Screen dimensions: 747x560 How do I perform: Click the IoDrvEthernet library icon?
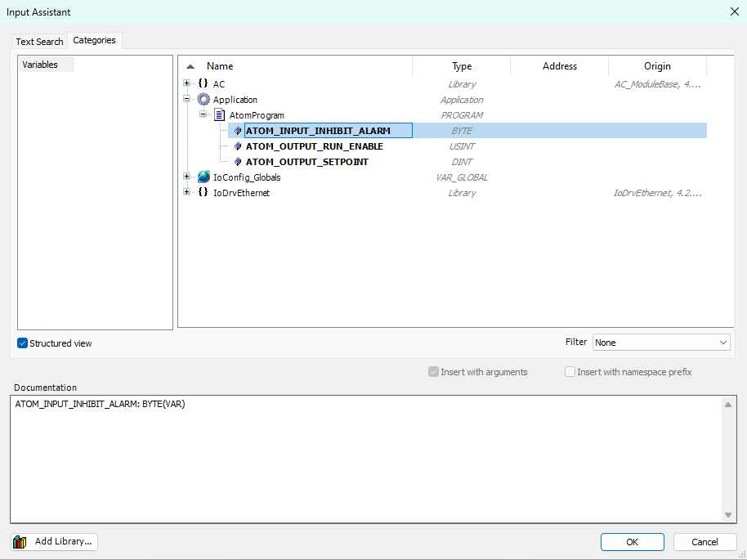pyautogui.click(x=203, y=193)
